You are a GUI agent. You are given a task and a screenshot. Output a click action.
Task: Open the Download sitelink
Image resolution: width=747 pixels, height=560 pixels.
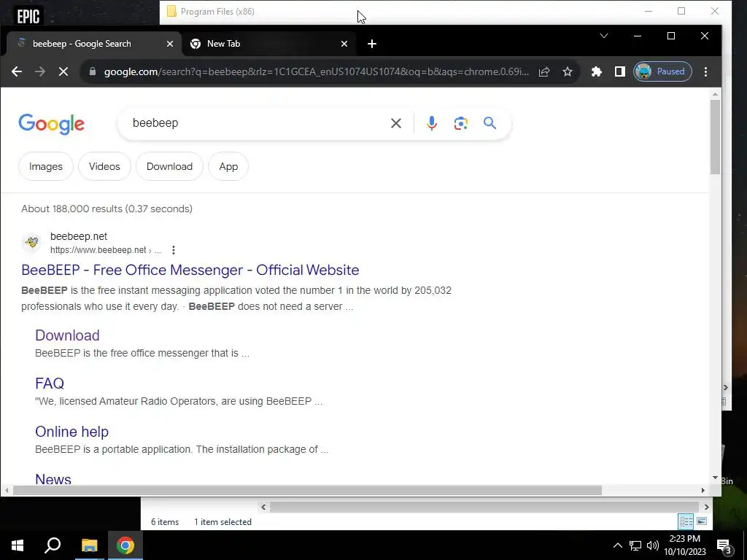(67, 335)
